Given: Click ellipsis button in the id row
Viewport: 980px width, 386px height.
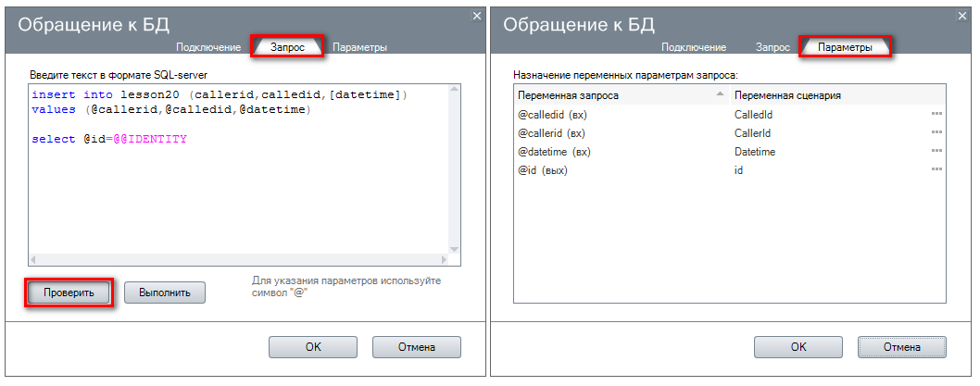Looking at the screenshot, I should coord(936,170).
